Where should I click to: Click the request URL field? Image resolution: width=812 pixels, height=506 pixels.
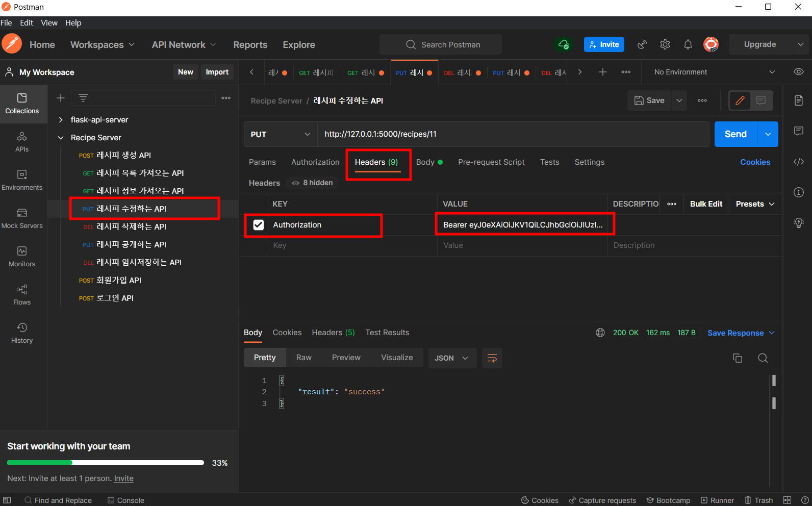tap(513, 134)
